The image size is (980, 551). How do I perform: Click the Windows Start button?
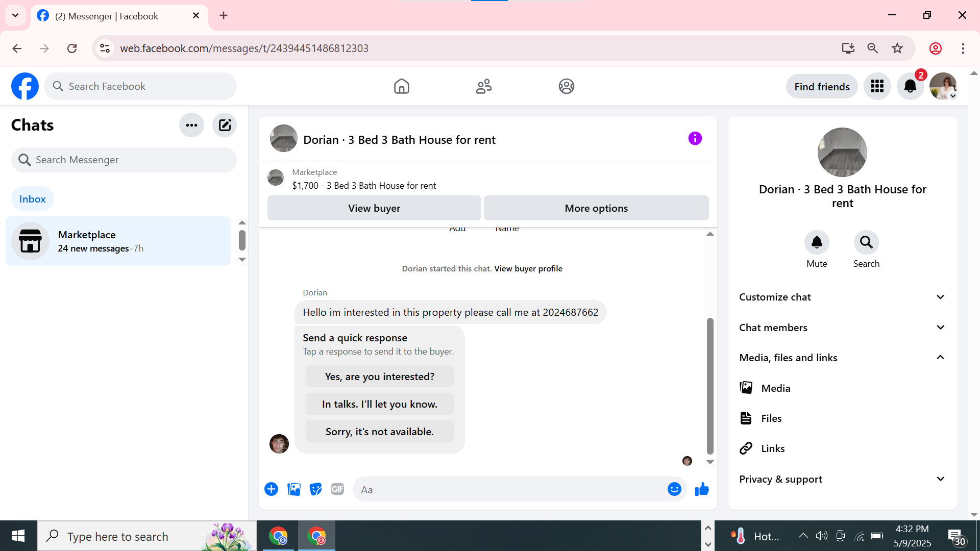pos(18,536)
